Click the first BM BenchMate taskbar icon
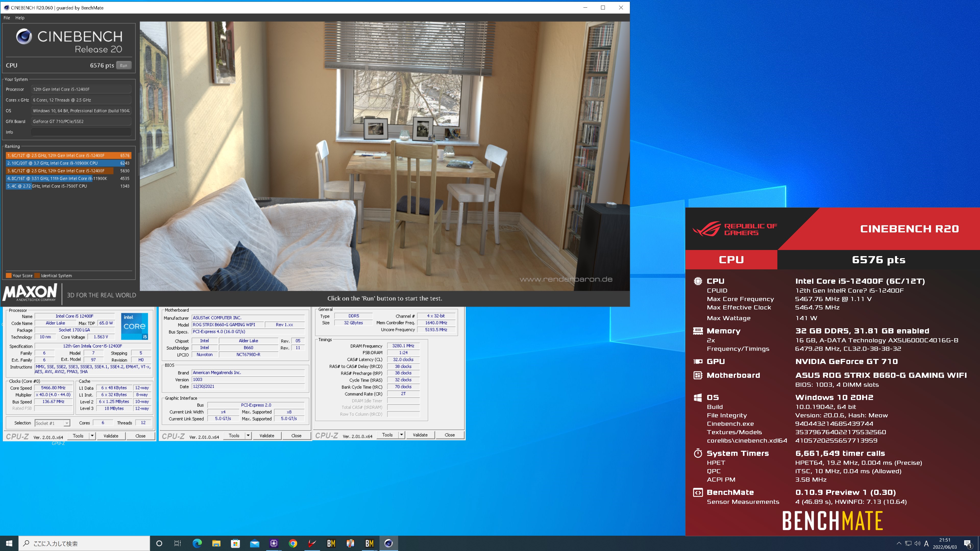980x551 pixels. pos(331,543)
